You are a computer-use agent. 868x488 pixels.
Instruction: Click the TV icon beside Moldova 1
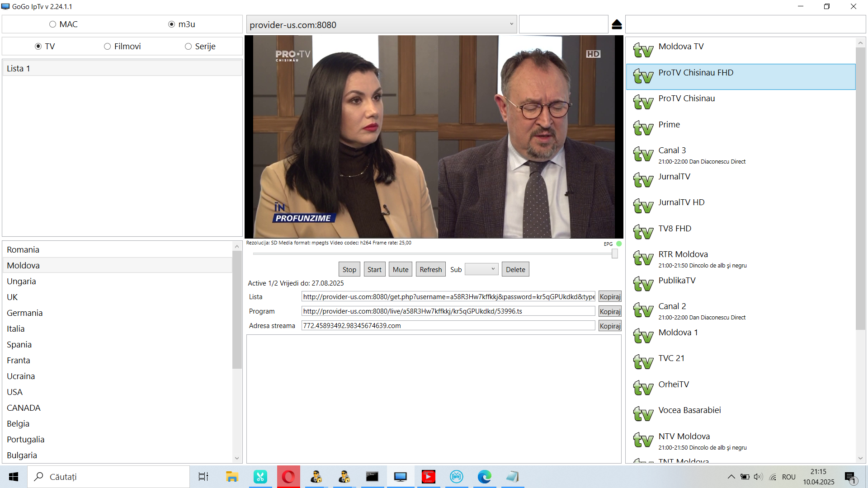(x=643, y=336)
